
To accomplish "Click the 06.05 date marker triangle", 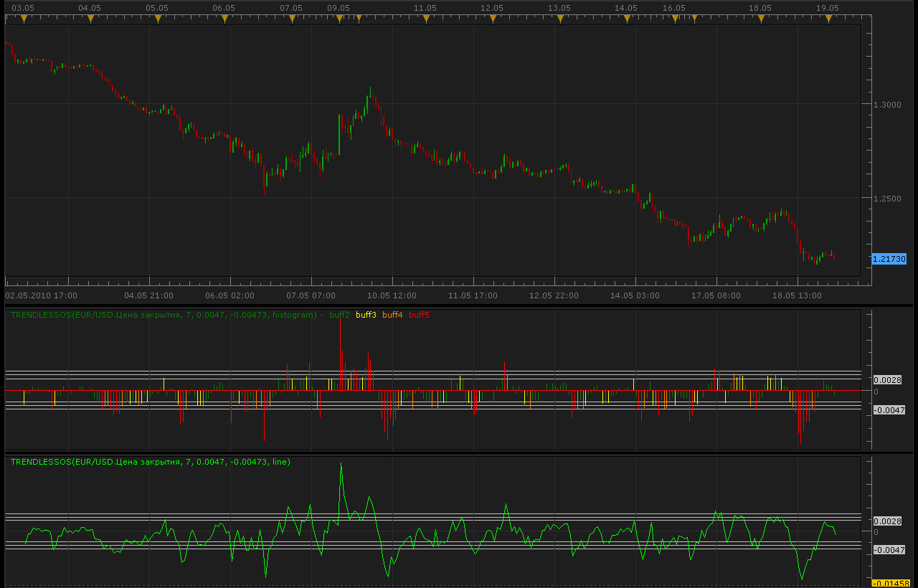I will coord(224,19).
